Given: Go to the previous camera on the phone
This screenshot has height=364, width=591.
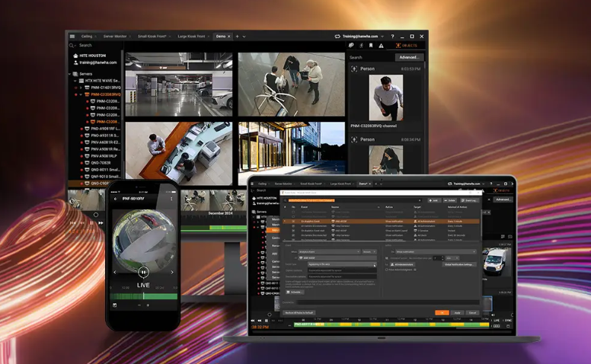Looking at the screenshot, I should click(x=115, y=272).
